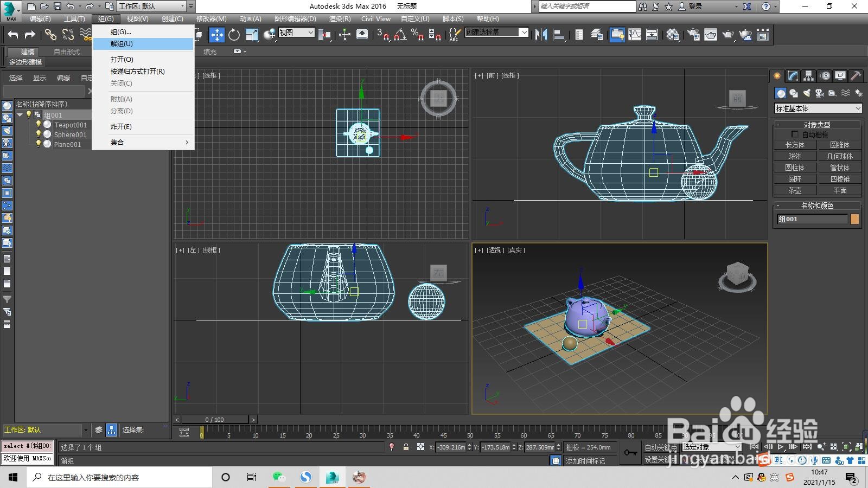868x488 pixels.
Task: Open the Material Editor from the main toolbar
Action: 673,35
